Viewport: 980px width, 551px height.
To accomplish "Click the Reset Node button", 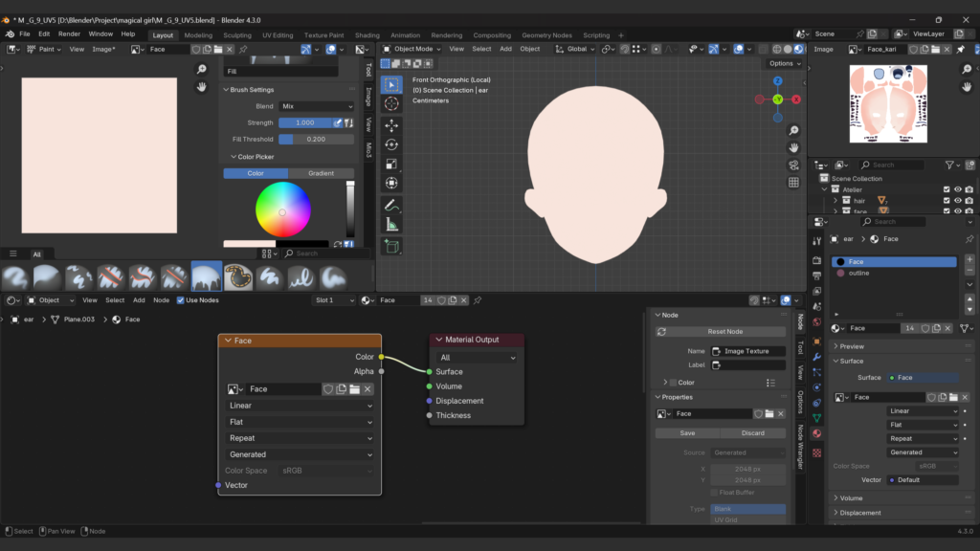I will pos(724,331).
